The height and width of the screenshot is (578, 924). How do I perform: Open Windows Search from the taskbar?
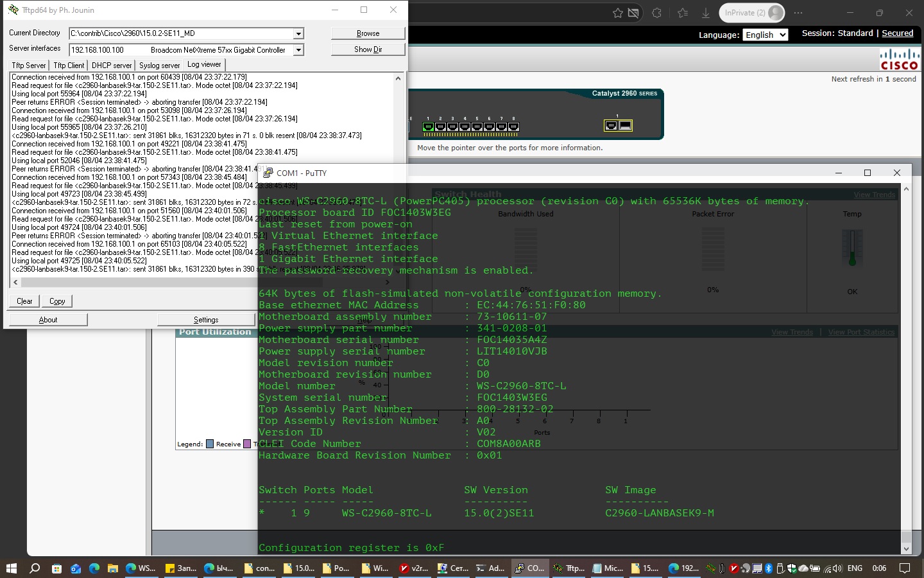(35, 568)
